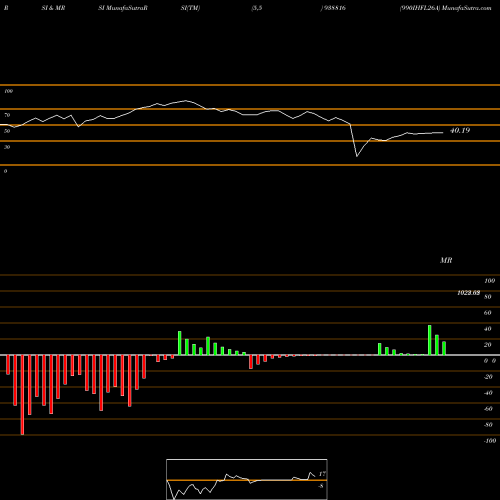The height and width of the screenshot is (500, 500).
Task: Click the RSI axis label 100
Action: 9,91
